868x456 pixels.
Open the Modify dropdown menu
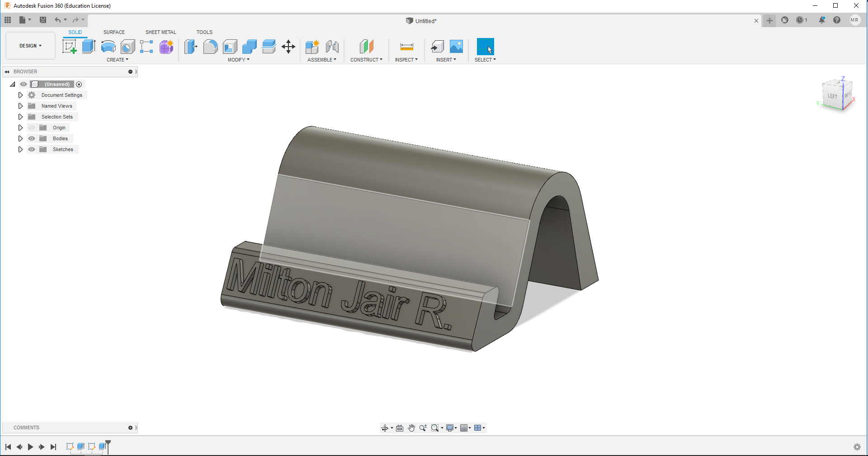point(239,60)
